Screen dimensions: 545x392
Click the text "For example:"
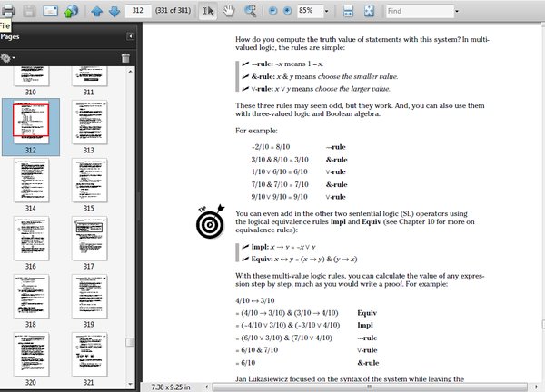pyautogui.click(x=256, y=131)
